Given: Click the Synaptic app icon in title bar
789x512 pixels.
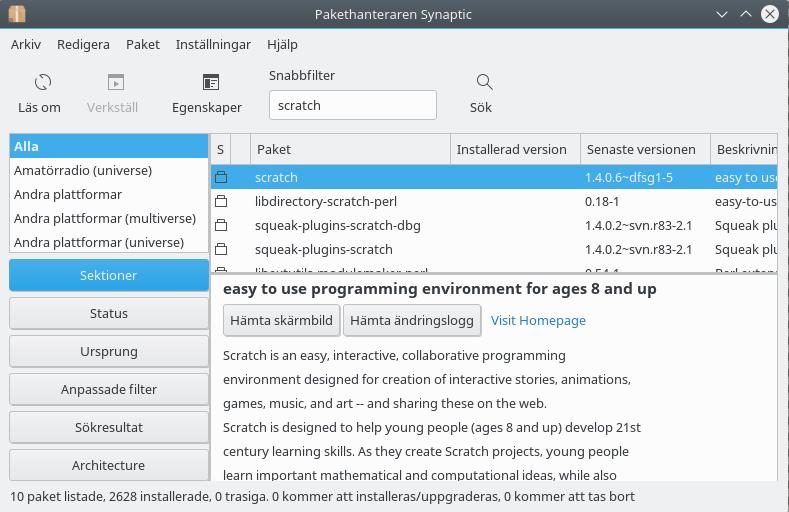Looking at the screenshot, I should tap(17, 14).
